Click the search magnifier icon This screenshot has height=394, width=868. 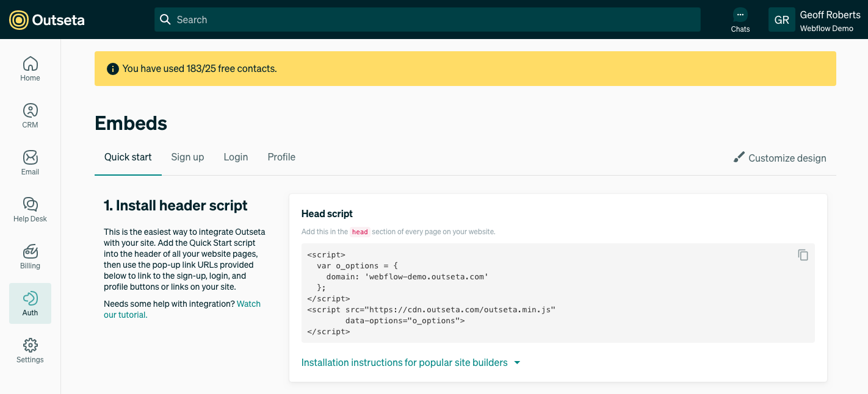(x=165, y=20)
